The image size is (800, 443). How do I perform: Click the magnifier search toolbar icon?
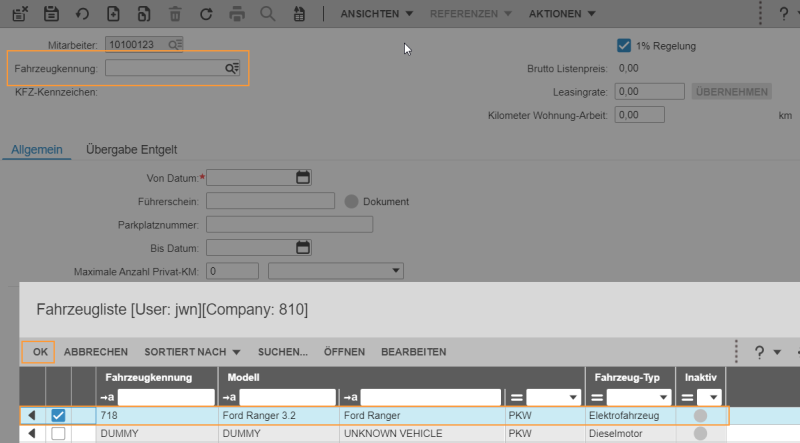pyautogui.click(x=267, y=14)
